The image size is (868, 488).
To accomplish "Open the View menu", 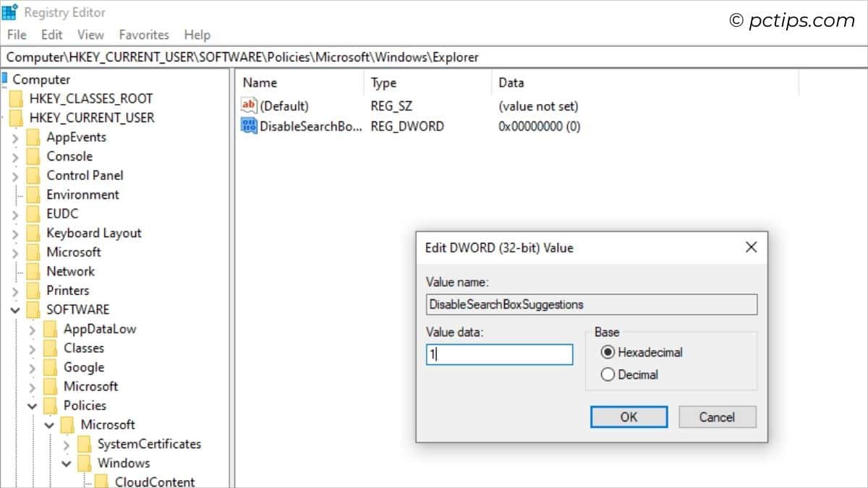I will [x=90, y=34].
